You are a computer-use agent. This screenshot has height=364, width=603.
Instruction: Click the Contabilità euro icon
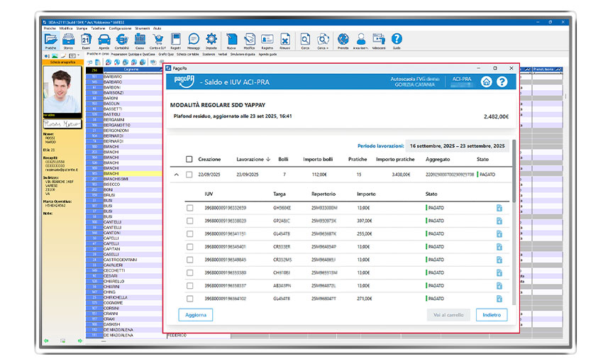(122, 41)
